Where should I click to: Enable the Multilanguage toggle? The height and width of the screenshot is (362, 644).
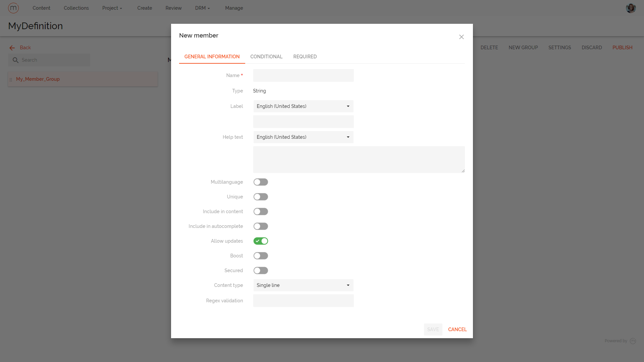tap(261, 182)
